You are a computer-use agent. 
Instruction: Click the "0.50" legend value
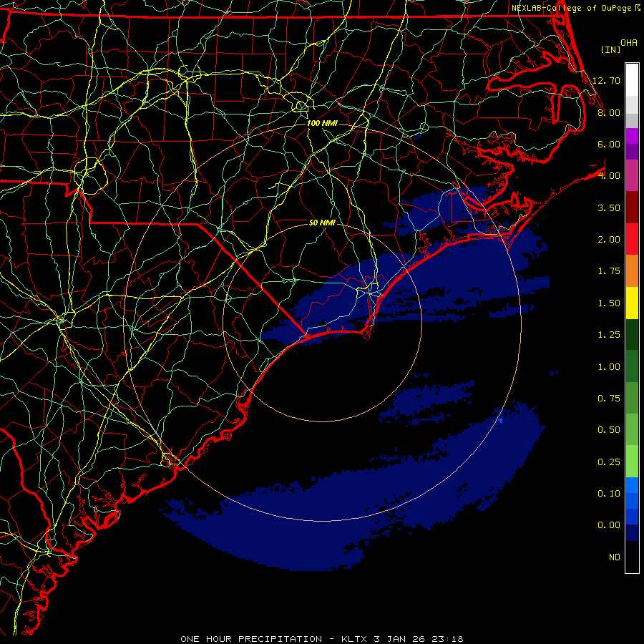coord(609,430)
